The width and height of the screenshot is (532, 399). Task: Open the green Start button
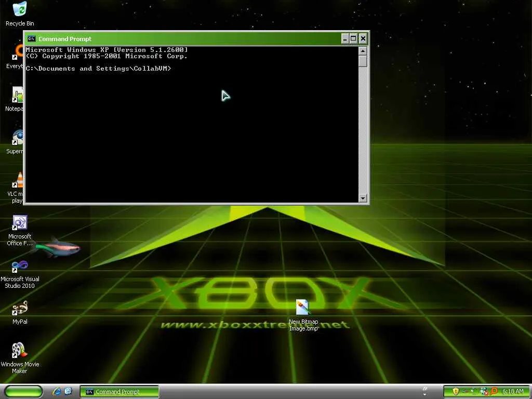click(23, 392)
